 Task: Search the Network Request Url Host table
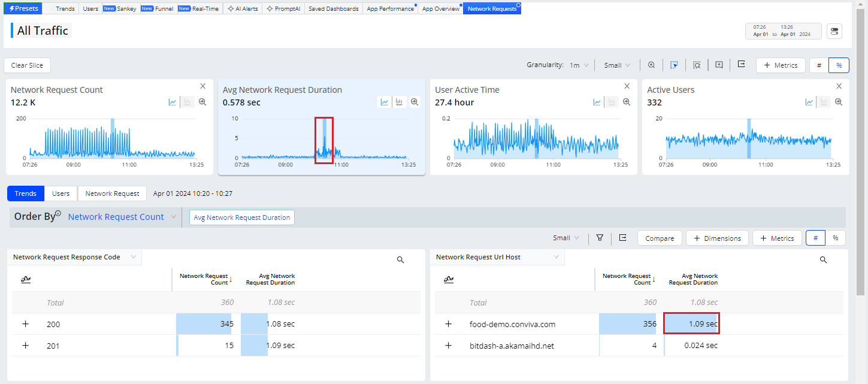click(x=823, y=259)
